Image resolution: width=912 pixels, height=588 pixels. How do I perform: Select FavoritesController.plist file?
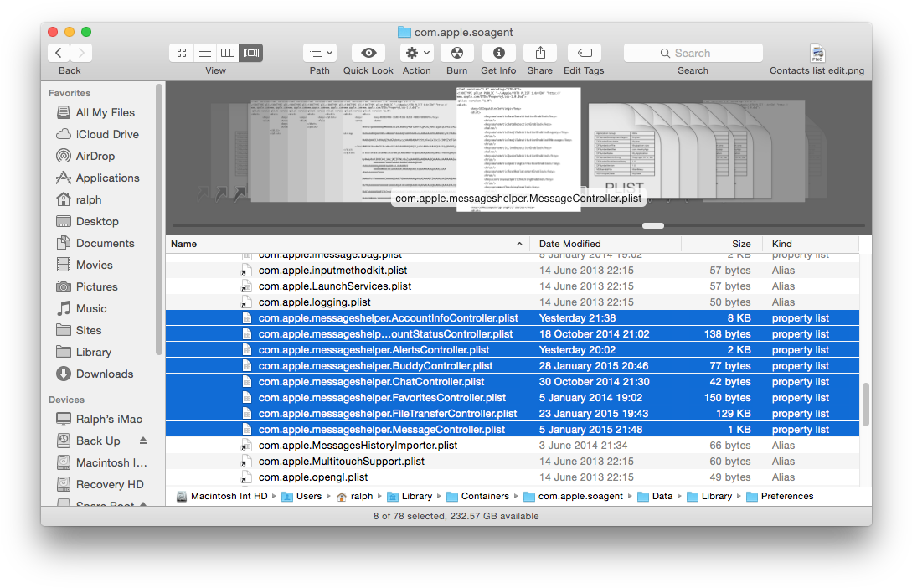click(x=512, y=398)
